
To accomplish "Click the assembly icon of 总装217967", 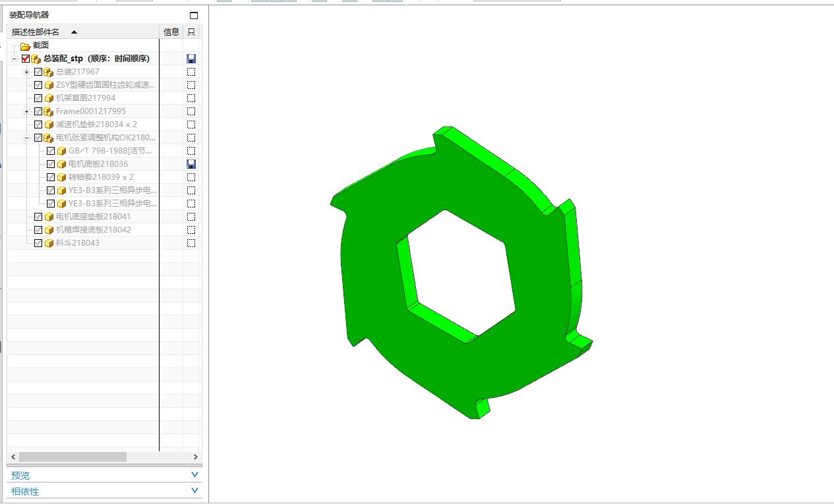I will point(49,72).
